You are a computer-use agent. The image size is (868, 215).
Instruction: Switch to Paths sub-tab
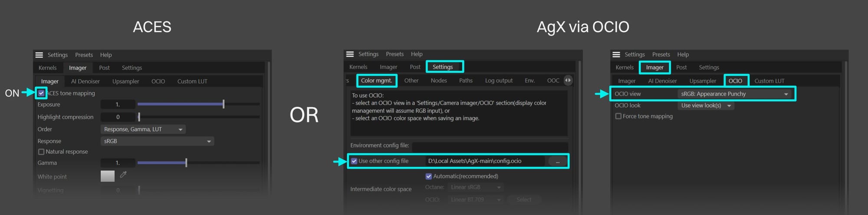click(x=466, y=80)
